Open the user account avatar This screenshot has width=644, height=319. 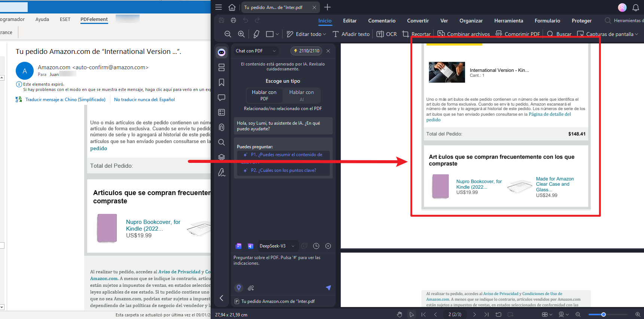coord(622,7)
